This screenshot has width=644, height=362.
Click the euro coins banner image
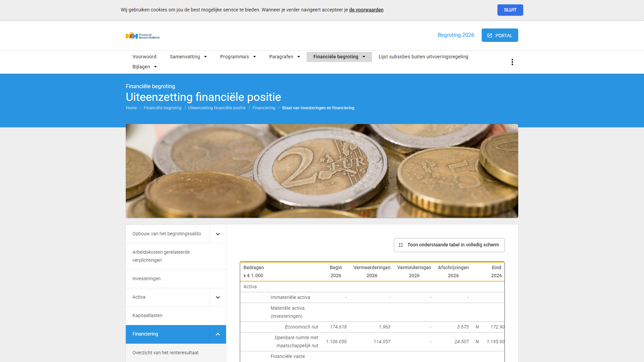(322, 171)
